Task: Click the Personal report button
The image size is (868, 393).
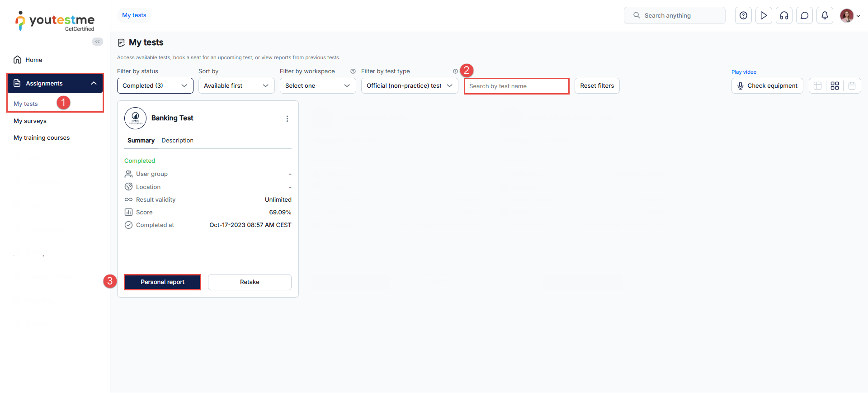Action: point(162,282)
